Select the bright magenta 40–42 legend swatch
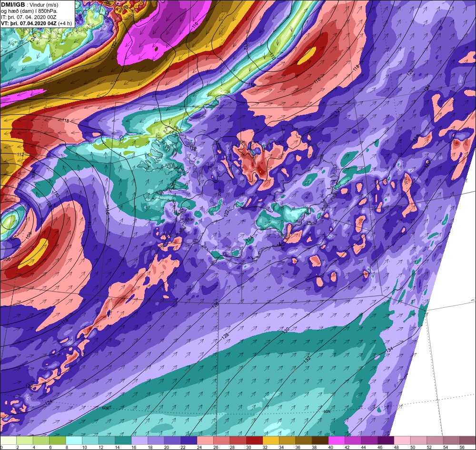The image size is (476, 450). pyautogui.click(x=337, y=440)
